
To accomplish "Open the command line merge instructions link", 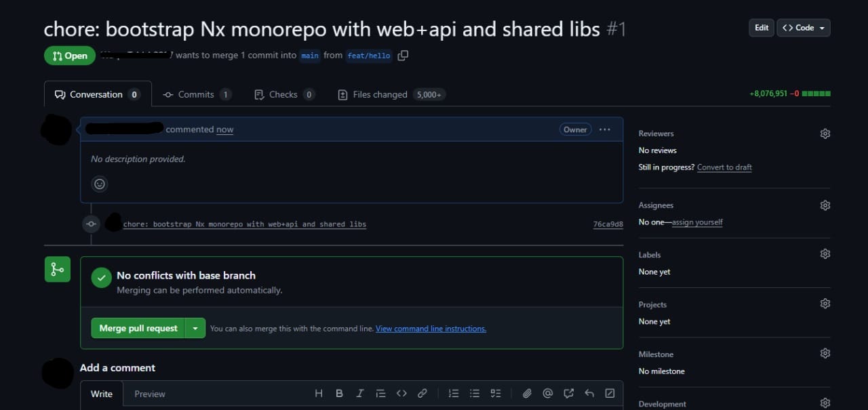I will 431,328.
